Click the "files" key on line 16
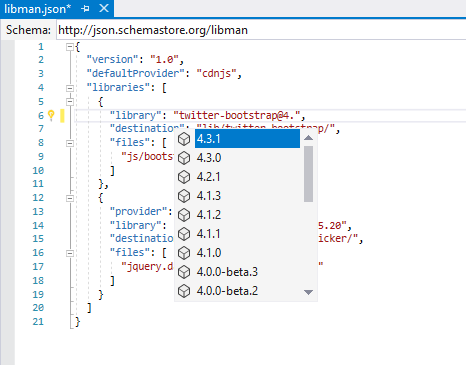 click(130, 252)
